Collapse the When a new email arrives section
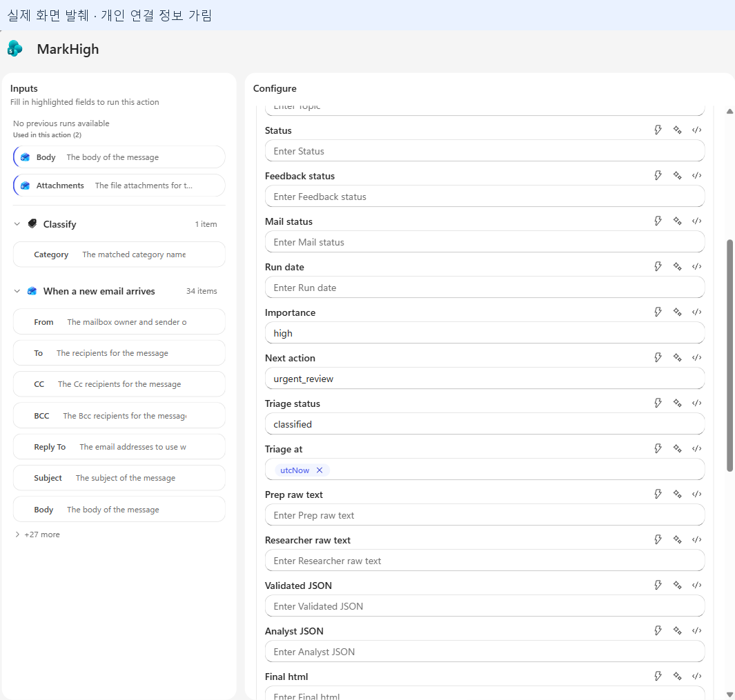 [x=17, y=291]
